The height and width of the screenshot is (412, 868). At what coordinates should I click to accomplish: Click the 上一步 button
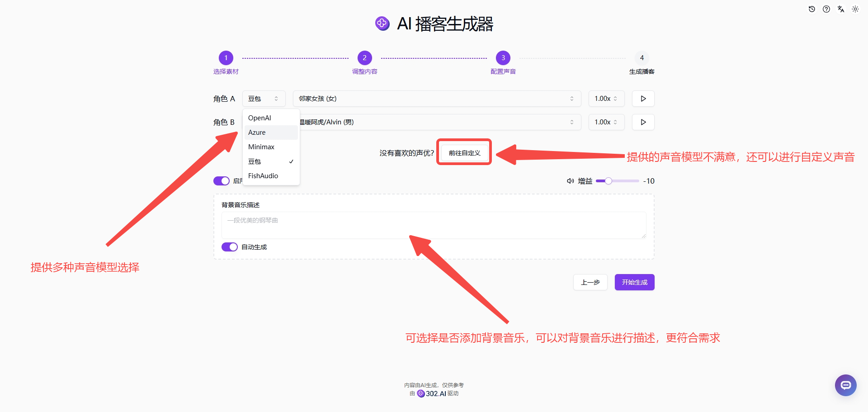pyautogui.click(x=590, y=282)
